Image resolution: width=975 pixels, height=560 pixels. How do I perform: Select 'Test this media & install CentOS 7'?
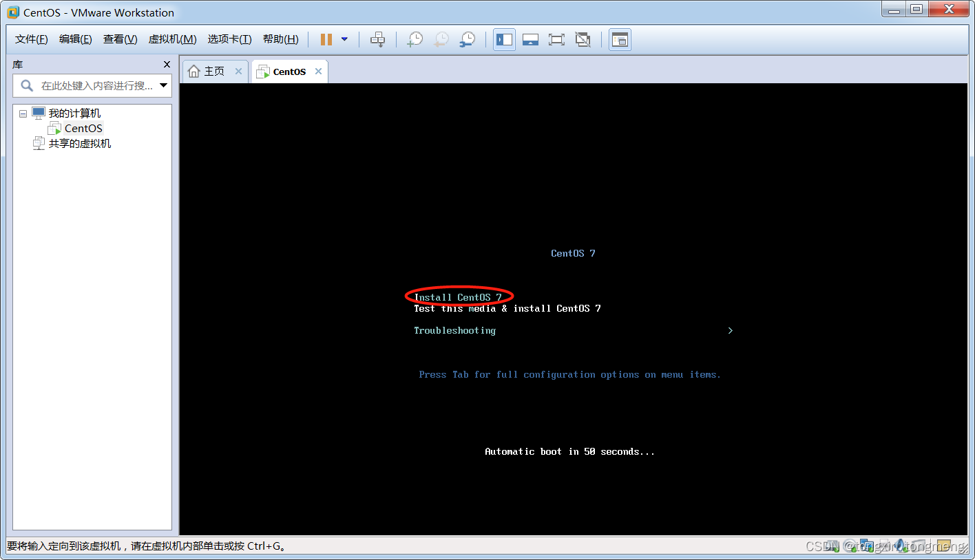tap(507, 308)
